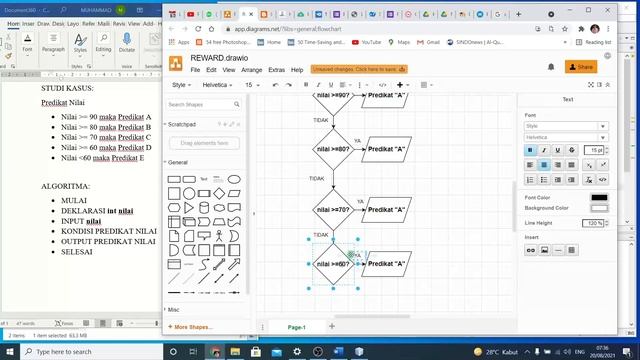This screenshot has width=640, height=360.
Task: Open the Helvetica font dropdown in toolbar
Action: (218, 85)
